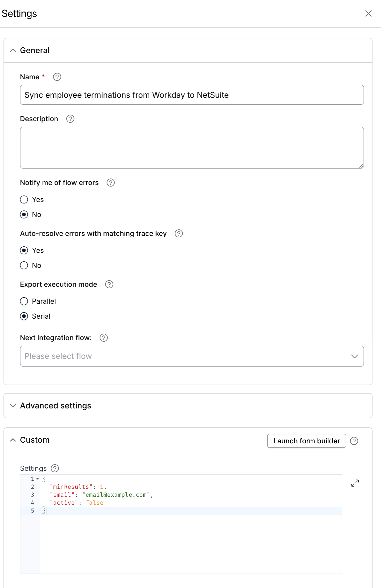Click the Launch form builder button
382x588 pixels.
307,441
